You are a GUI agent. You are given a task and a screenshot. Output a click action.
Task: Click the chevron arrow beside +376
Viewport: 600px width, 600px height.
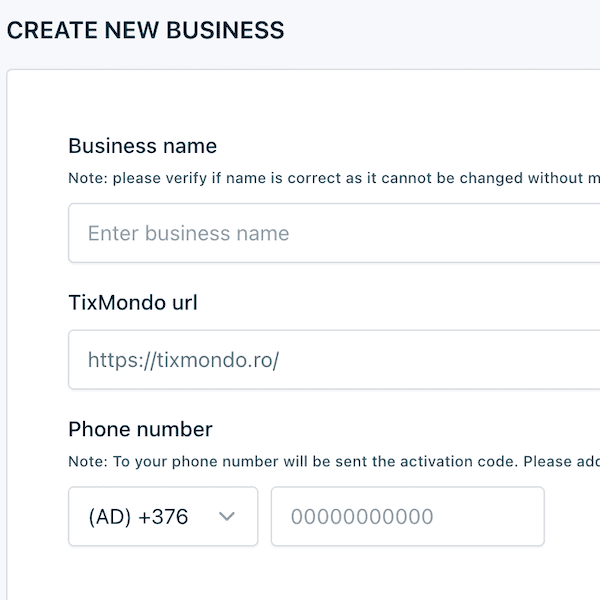coord(227,517)
